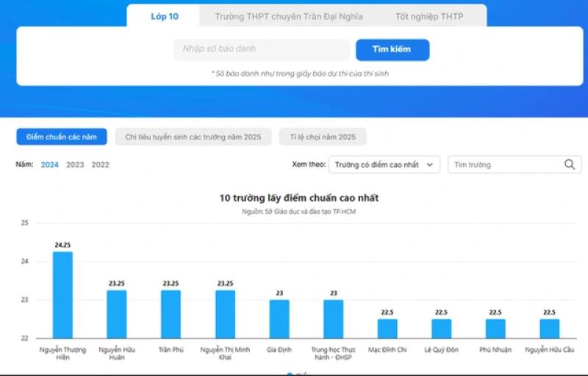Click the Gia Định axis label

pyautogui.click(x=279, y=350)
